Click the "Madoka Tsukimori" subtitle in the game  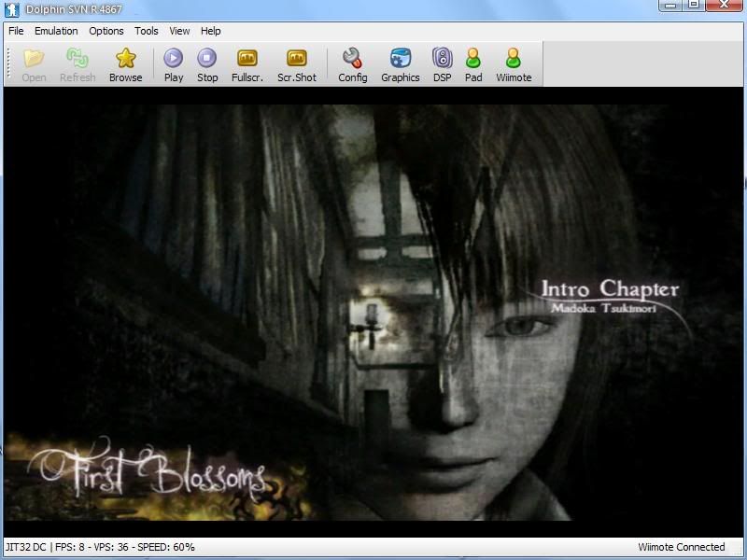click(x=604, y=308)
